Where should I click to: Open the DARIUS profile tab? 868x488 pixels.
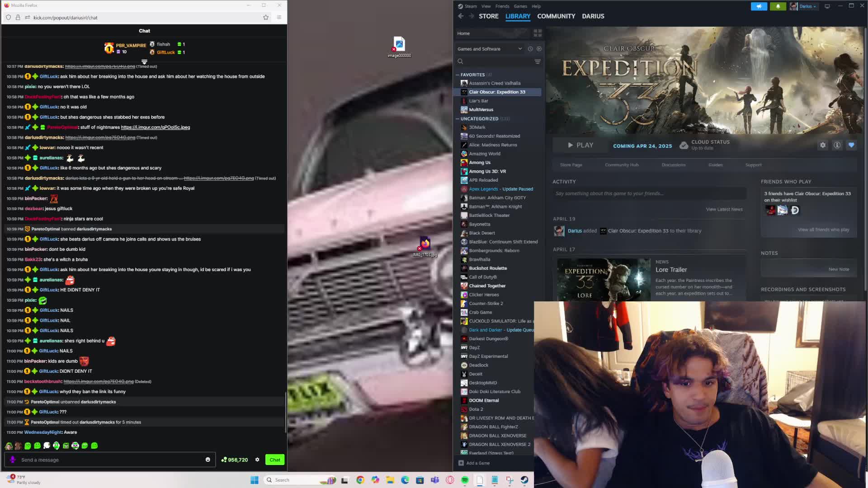click(x=593, y=16)
